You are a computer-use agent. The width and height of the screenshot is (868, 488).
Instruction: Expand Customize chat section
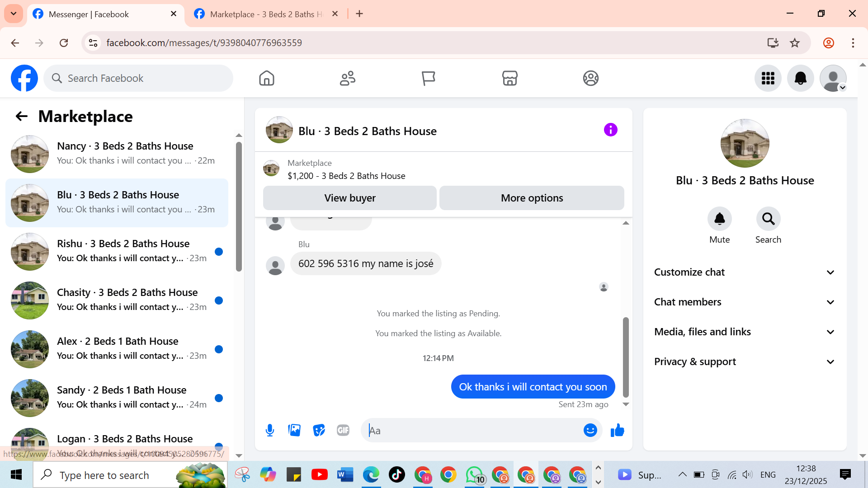[744, 272]
